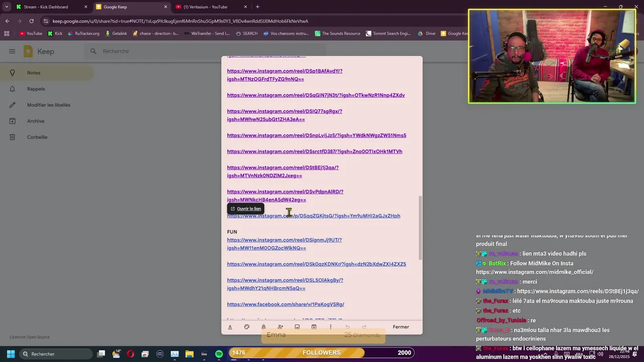Open the three-dot more options menu
The image size is (644, 362).
point(331,327)
